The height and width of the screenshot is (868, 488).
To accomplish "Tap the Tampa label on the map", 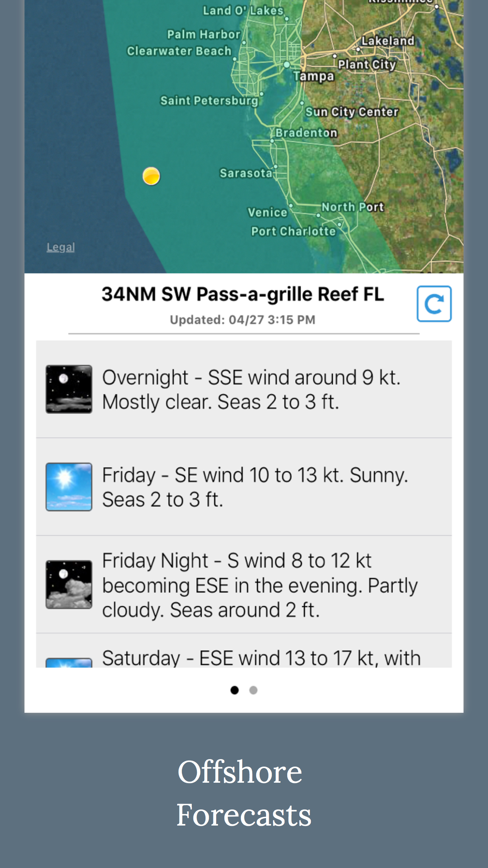I will 314,76.
